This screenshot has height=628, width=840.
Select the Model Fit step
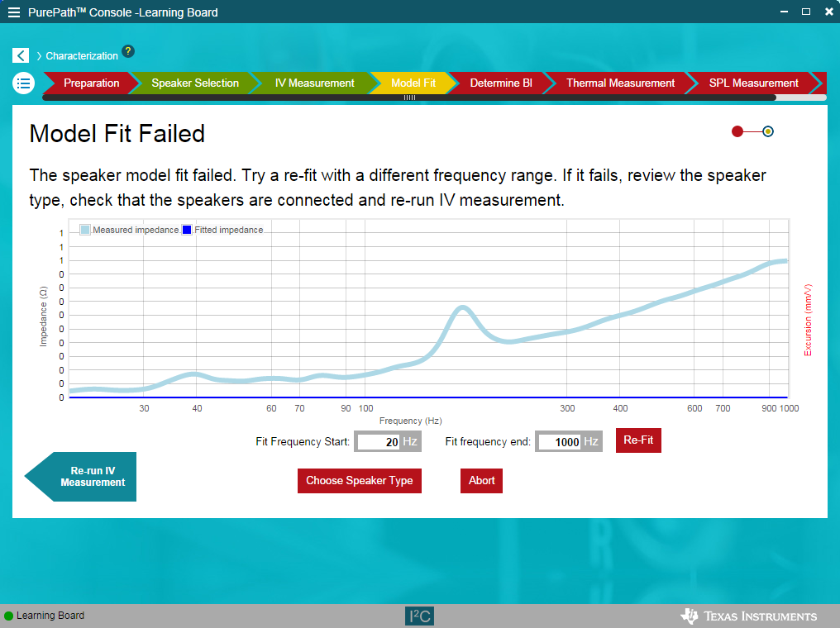(413, 83)
